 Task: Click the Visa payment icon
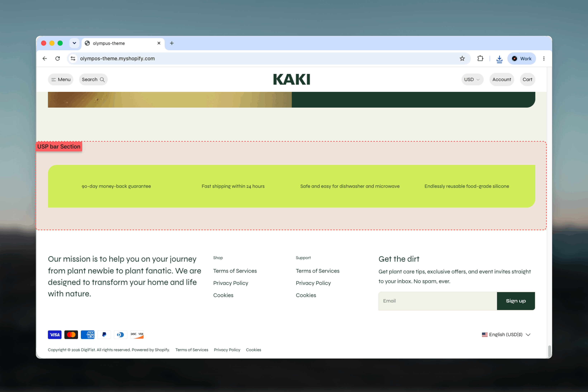click(x=55, y=334)
